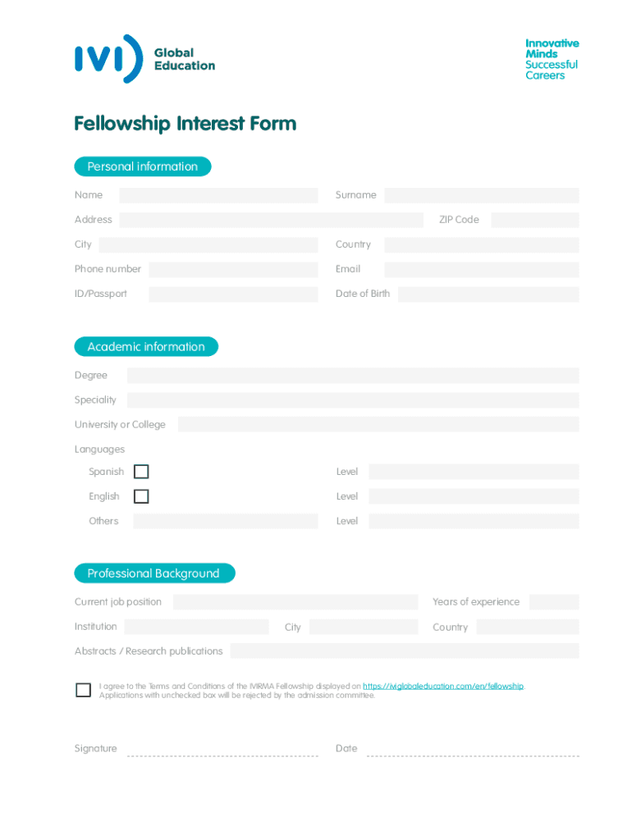This screenshot has width=632, height=840.
Task: Check the Spanish language checkbox
Action: (x=141, y=472)
